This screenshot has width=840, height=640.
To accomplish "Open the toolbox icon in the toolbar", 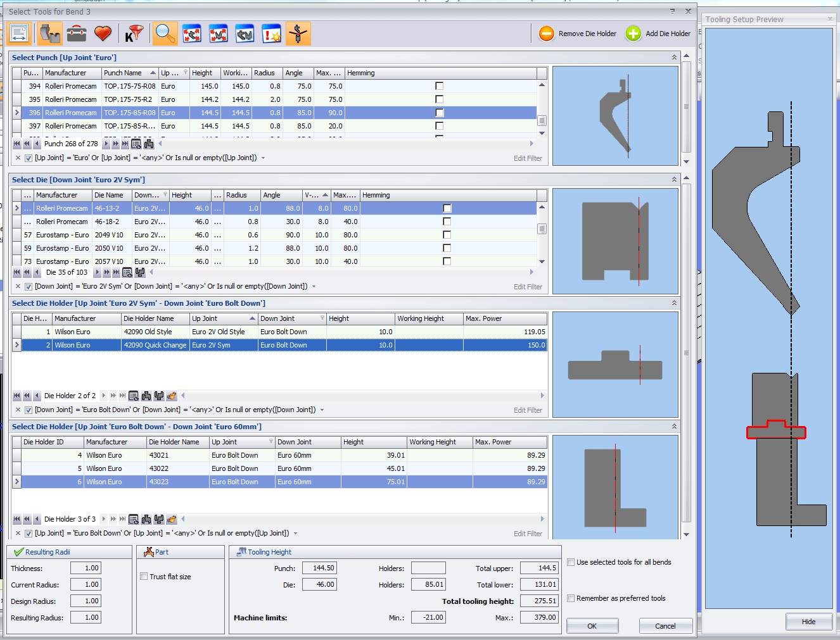I will coord(76,33).
